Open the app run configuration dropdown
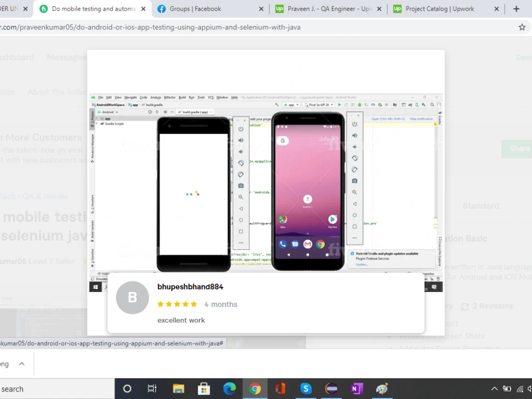Viewport: 532px width, 399px height. (x=292, y=105)
